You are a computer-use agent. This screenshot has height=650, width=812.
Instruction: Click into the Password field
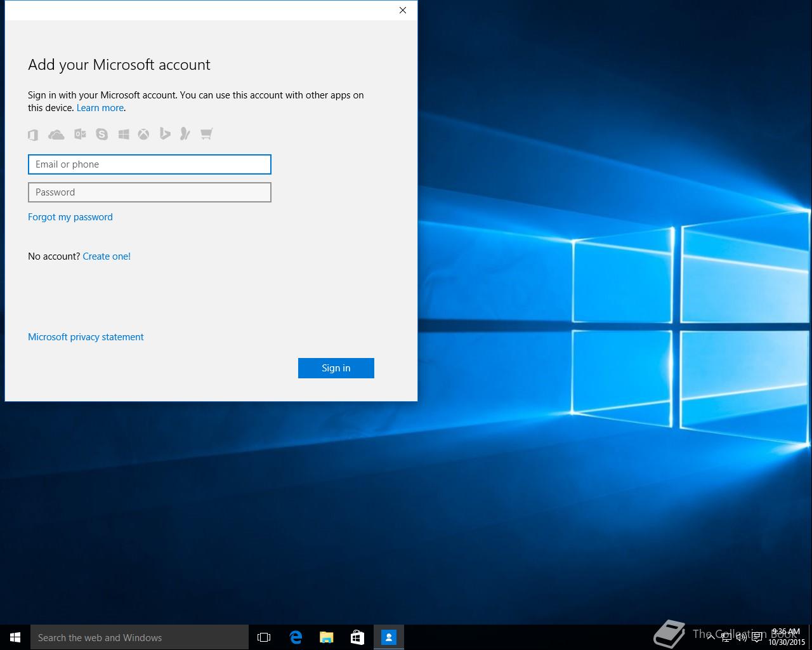tap(150, 192)
